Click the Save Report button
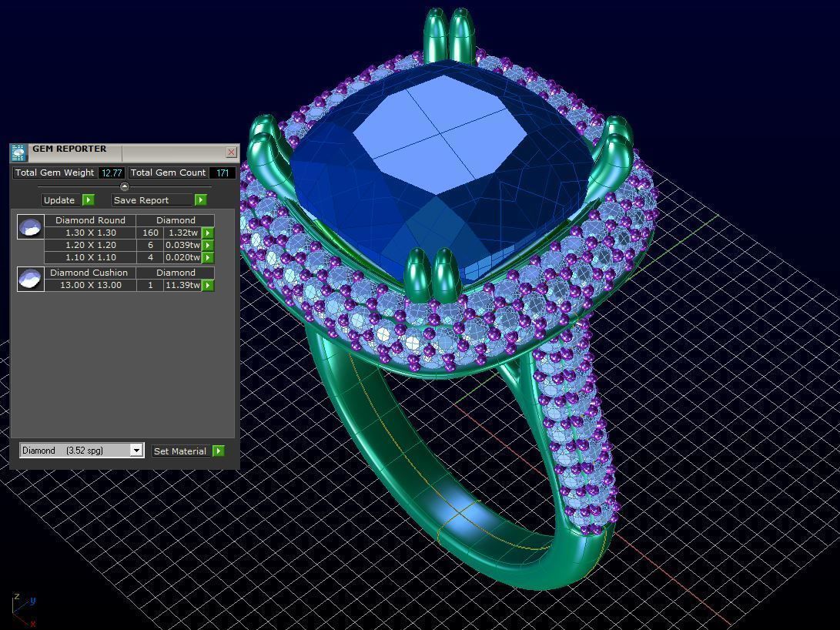Viewport: 840px width, 630px height. point(152,199)
